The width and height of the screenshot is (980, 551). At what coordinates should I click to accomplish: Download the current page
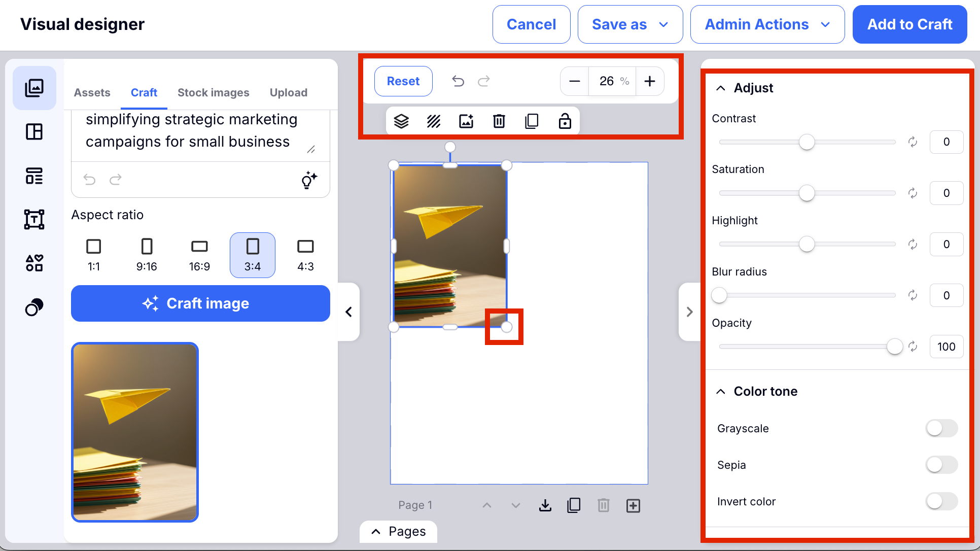[545, 505]
